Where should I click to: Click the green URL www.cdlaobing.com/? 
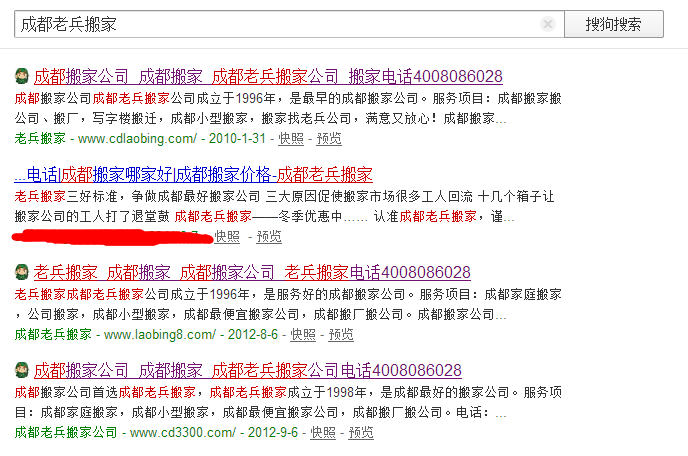pyautogui.click(x=137, y=139)
